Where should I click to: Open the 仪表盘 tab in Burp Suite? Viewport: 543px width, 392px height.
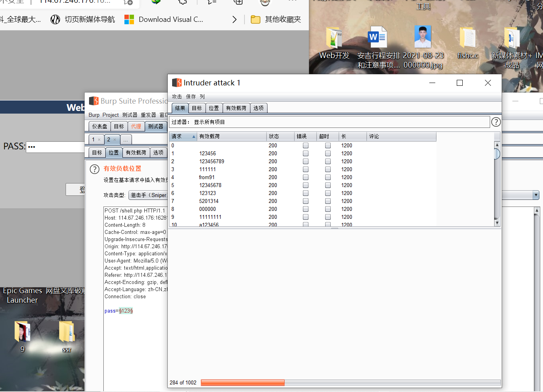(x=99, y=126)
